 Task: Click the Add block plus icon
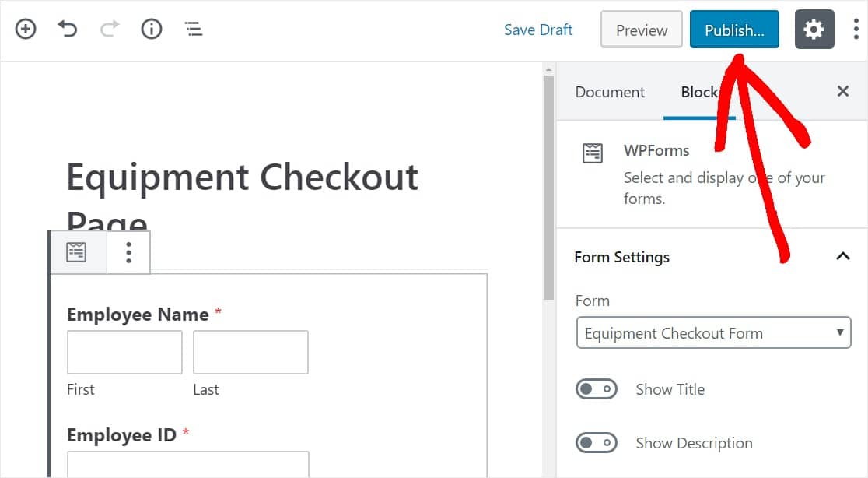click(26, 30)
